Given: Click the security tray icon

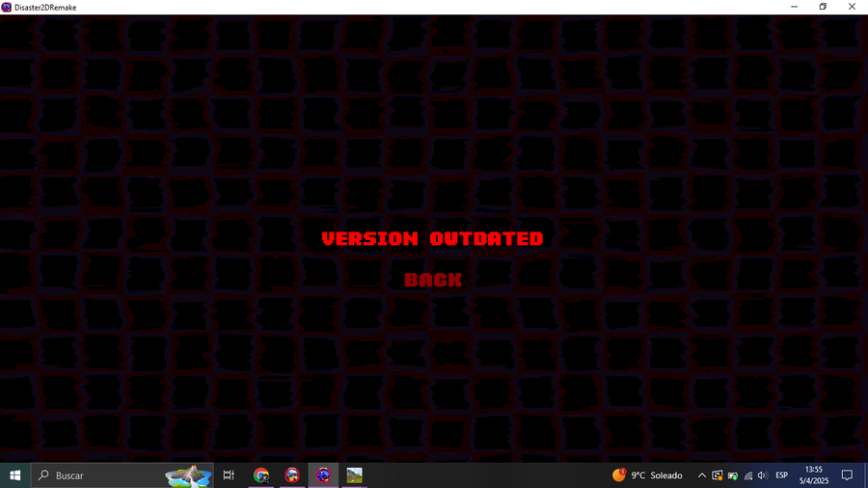Looking at the screenshot, I should (x=717, y=475).
